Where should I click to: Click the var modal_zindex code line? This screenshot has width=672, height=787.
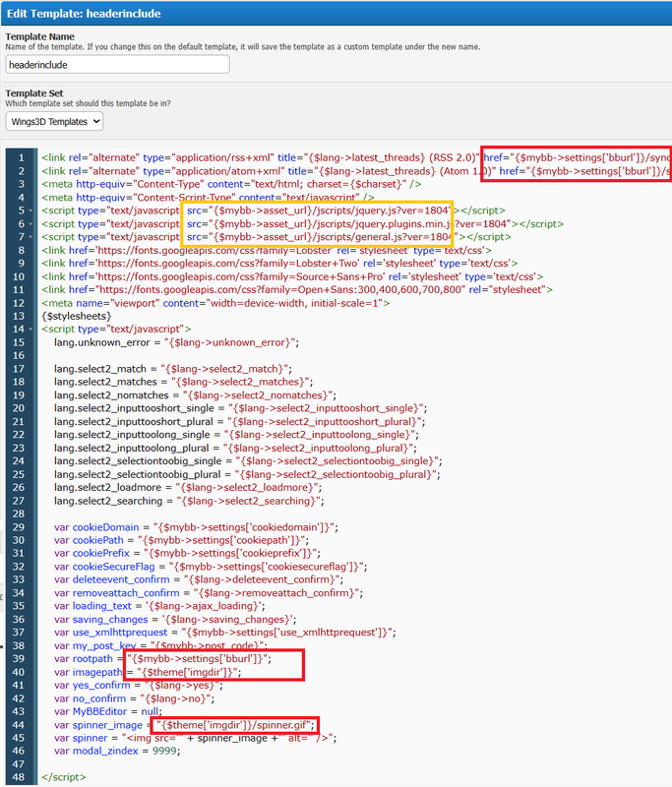point(117,751)
